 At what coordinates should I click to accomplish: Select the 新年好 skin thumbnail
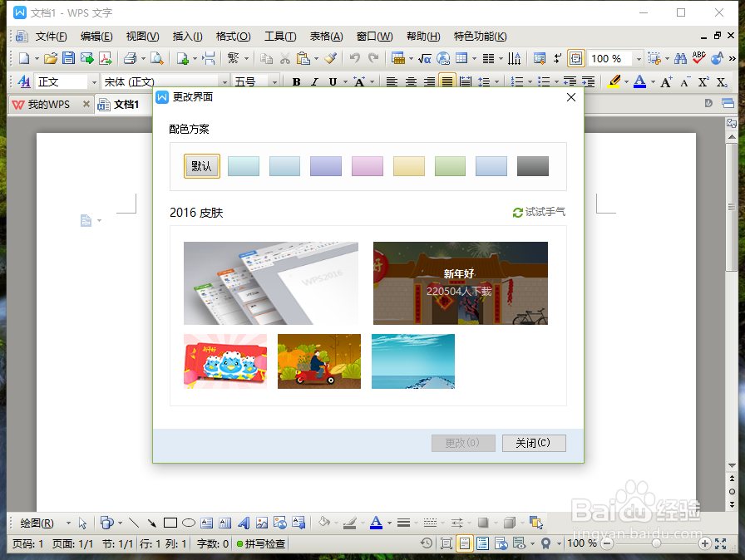point(461,283)
